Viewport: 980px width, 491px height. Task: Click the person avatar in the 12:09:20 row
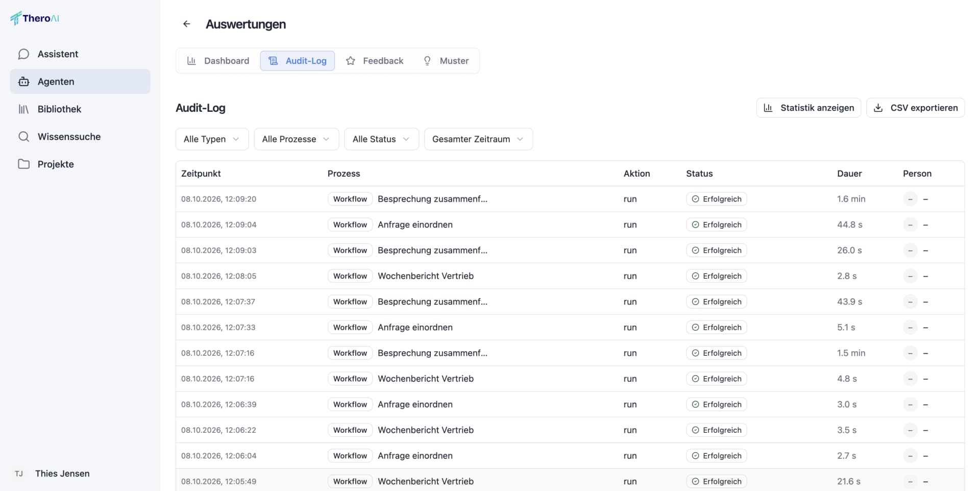tap(910, 199)
